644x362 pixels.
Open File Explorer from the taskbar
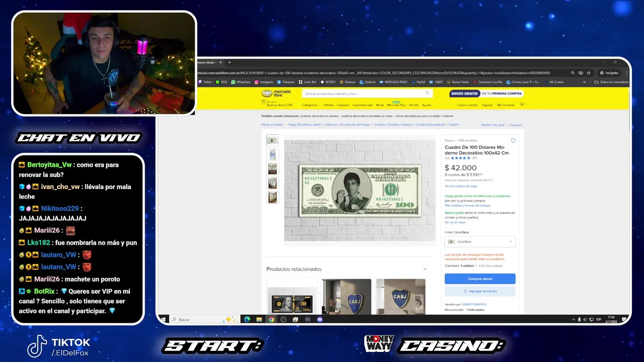point(259,319)
